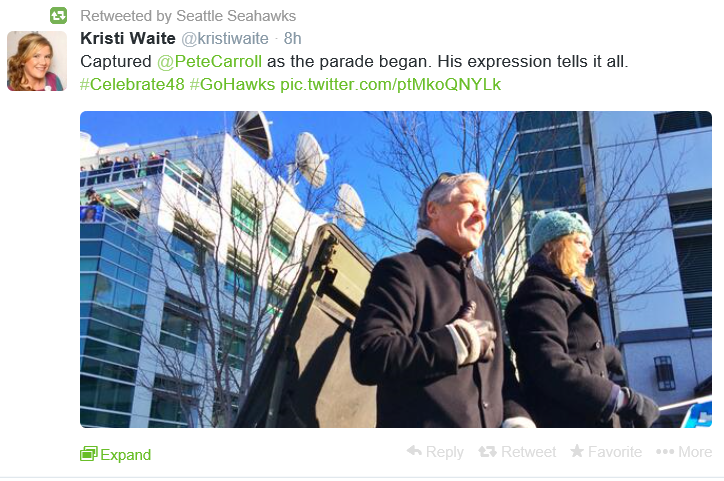This screenshot has width=724, height=481.
Task: Click the Retweet arrows icon
Action: pyautogui.click(x=487, y=451)
